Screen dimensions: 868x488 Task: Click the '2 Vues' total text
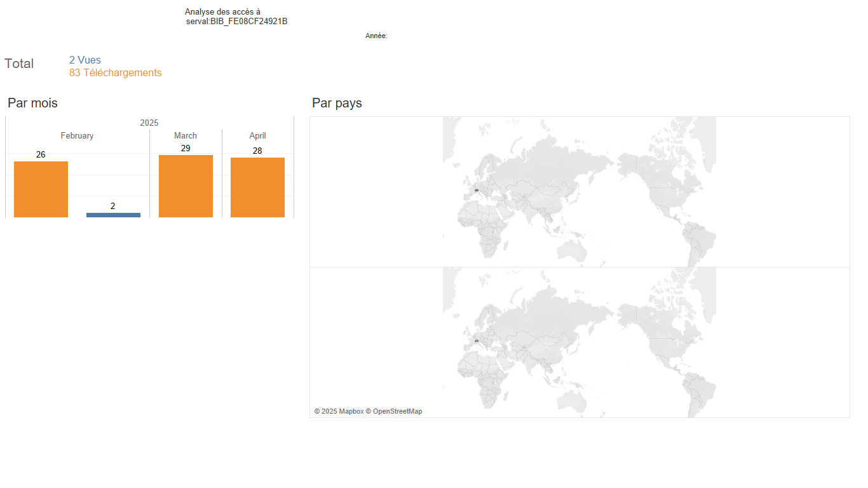tap(85, 60)
